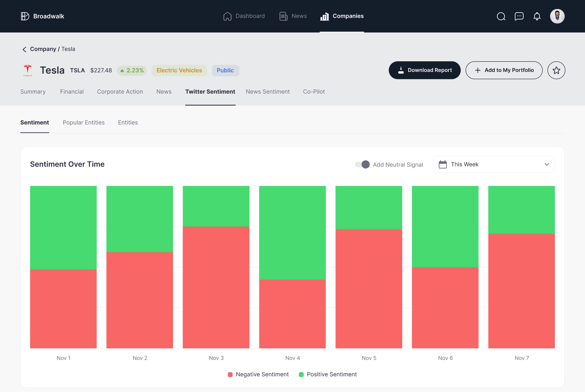Click the Add Neutral Signal label
Image resolution: width=585 pixels, height=392 pixels.
(x=398, y=165)
